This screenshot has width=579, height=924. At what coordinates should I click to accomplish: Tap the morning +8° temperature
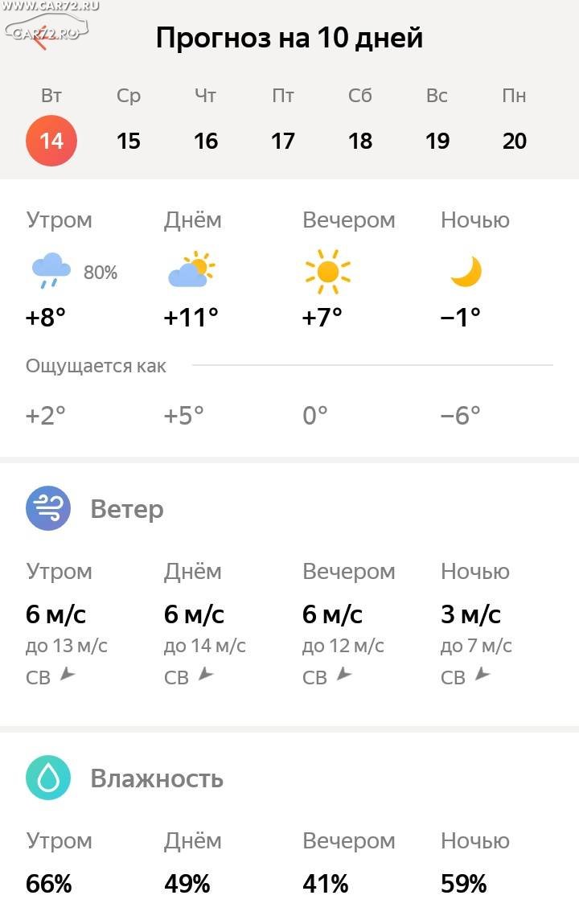[46, 318]
